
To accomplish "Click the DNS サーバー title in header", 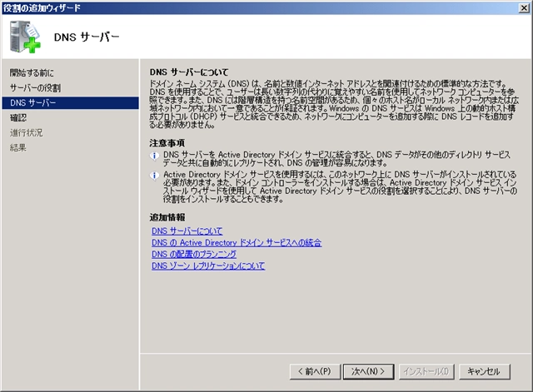I will click(87, 37).
